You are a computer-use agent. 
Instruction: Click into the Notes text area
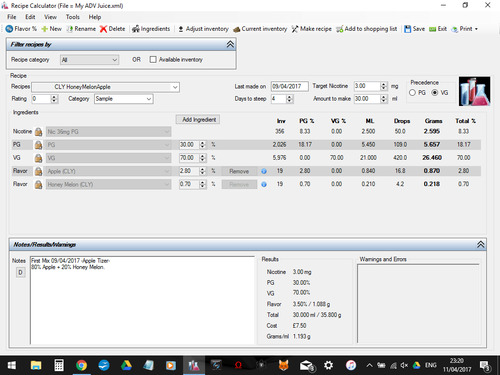pyautogui.click(x=142, y=300)
